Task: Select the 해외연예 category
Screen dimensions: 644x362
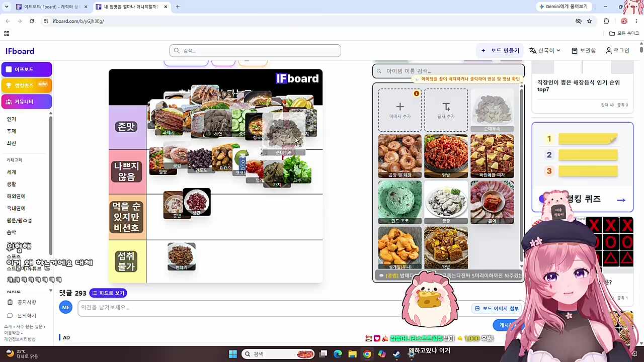Action: click(16, 196)
